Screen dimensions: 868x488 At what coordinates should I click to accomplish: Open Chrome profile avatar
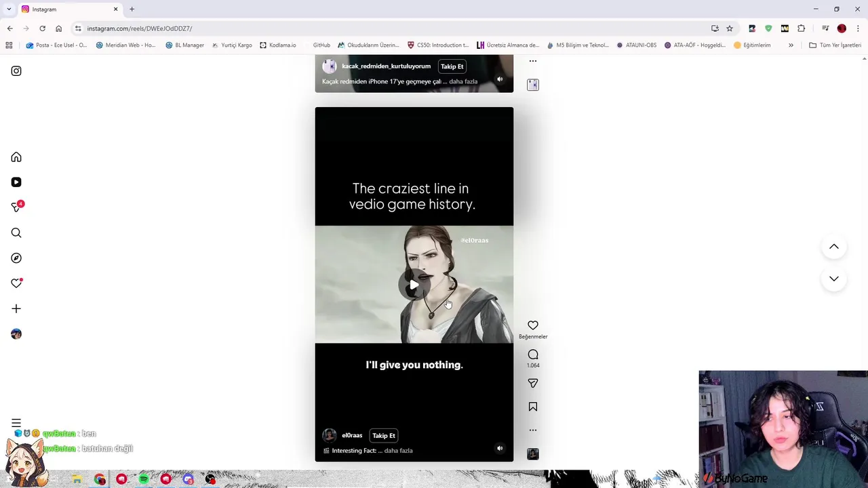tap(842, 28)
